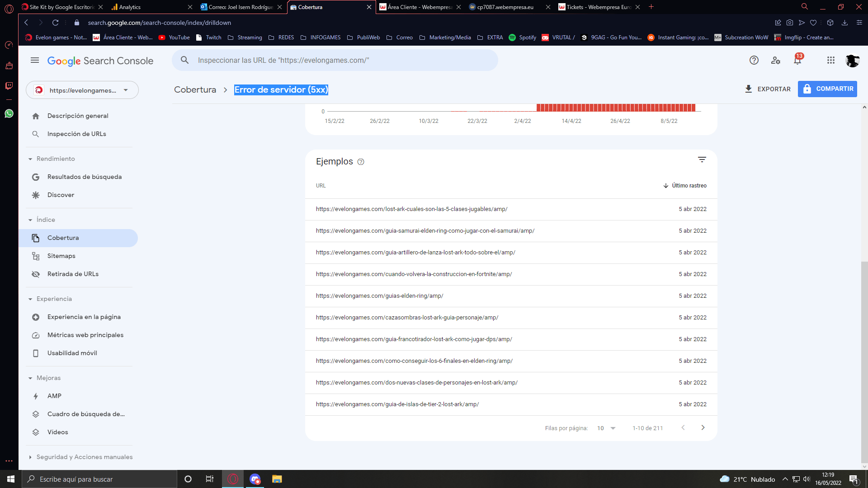Click Cobertura breadcrumb link
Viewport: 868px width, 488px height.
point(195,90)
